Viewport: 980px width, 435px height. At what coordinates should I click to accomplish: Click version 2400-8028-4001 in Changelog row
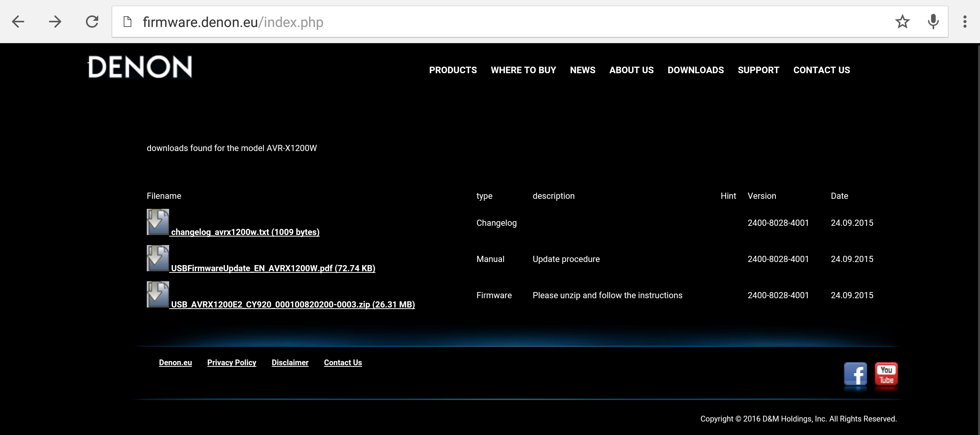click(778, 223)
